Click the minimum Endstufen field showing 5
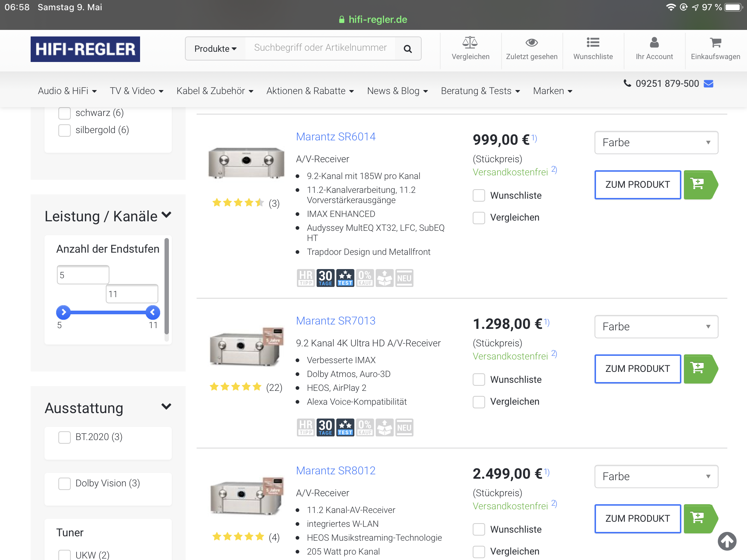747x560 pixels. (x=83, y=275)
